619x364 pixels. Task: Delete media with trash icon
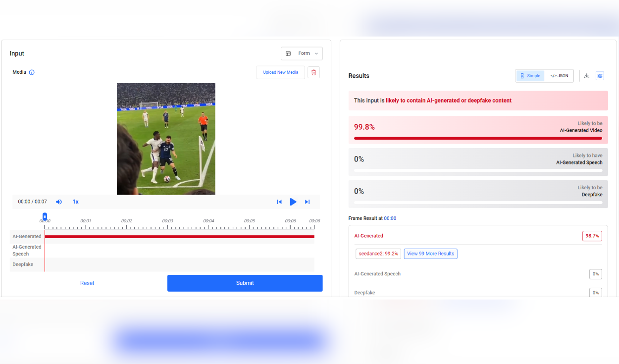click(313, 72)
